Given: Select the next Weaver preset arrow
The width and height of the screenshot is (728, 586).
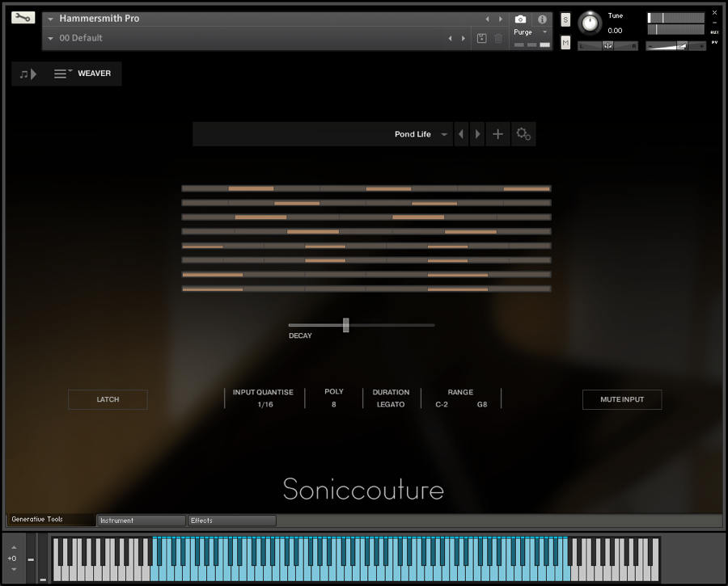Looking at the screenshot, I should [477, 134].
